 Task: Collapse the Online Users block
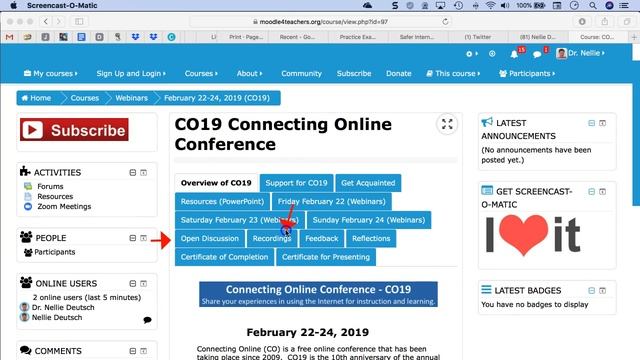coord(133,283)
